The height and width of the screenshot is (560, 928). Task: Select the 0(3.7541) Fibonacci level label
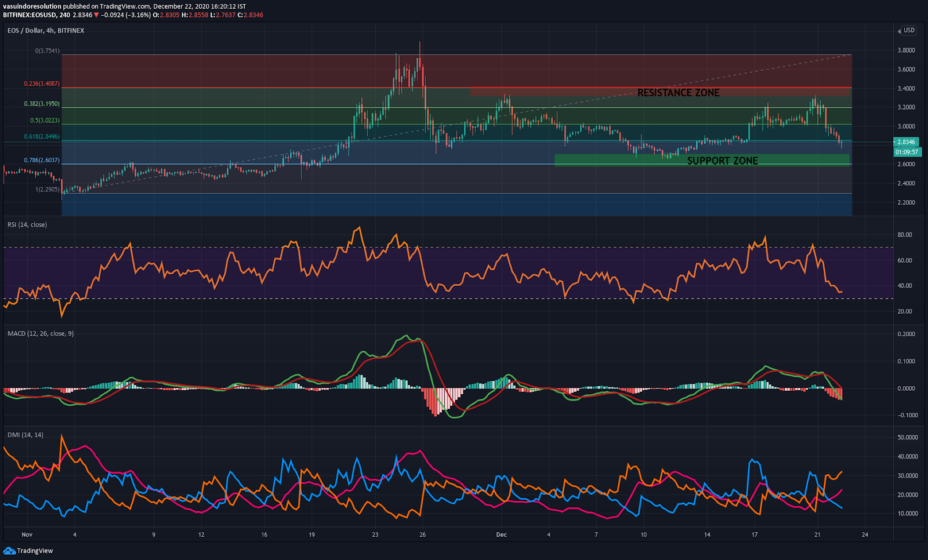(47, 51)
